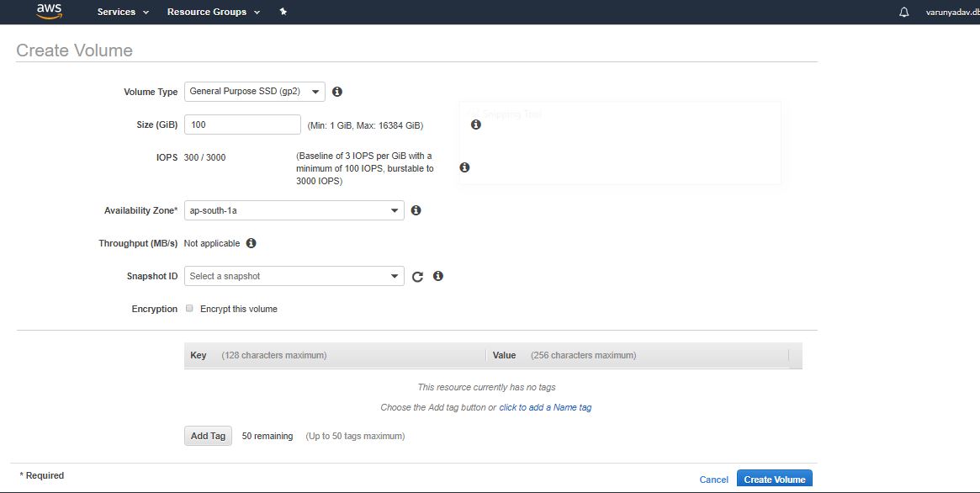Click the link to add a Name tag

544,407
